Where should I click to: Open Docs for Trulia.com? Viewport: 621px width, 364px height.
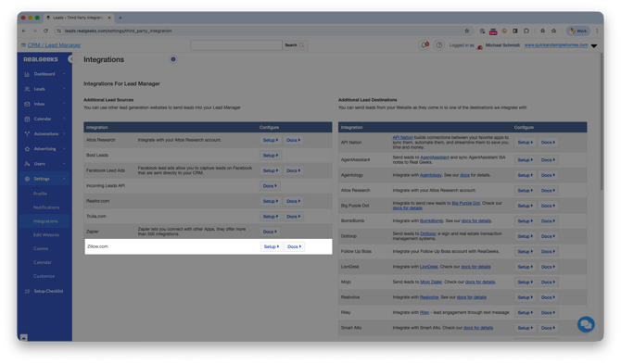pos(294,217)
